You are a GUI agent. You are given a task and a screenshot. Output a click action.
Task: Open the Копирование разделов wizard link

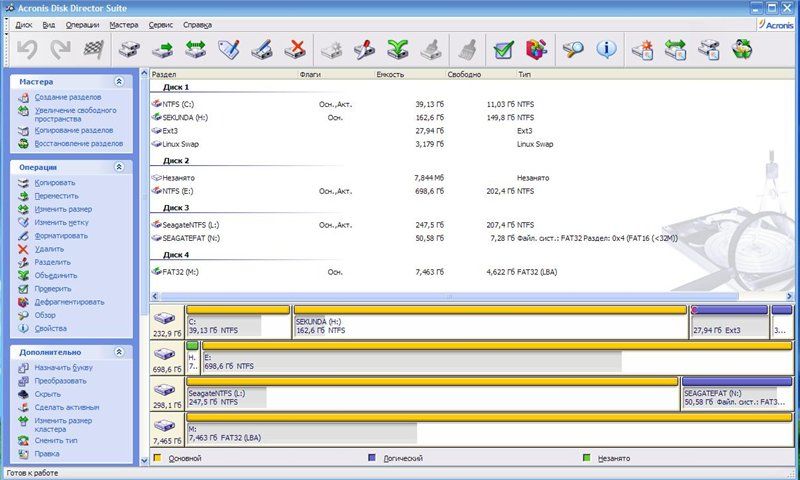pyautogui.click(x=74, y=131)
